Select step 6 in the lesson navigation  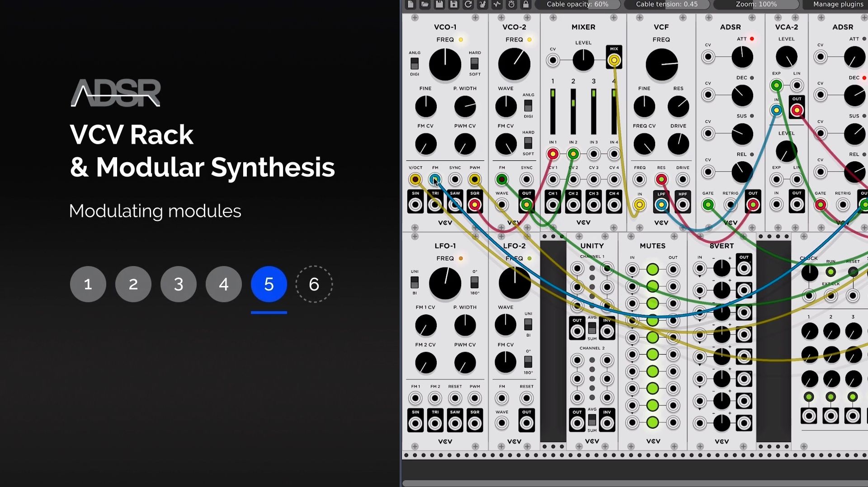click(x=314, y=284)
